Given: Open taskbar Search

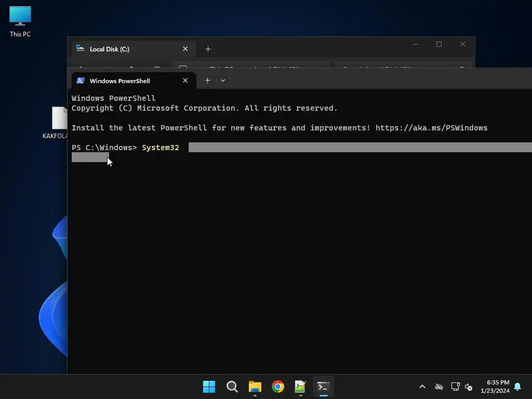Looking at the screenshot, I should coord(232,387).
